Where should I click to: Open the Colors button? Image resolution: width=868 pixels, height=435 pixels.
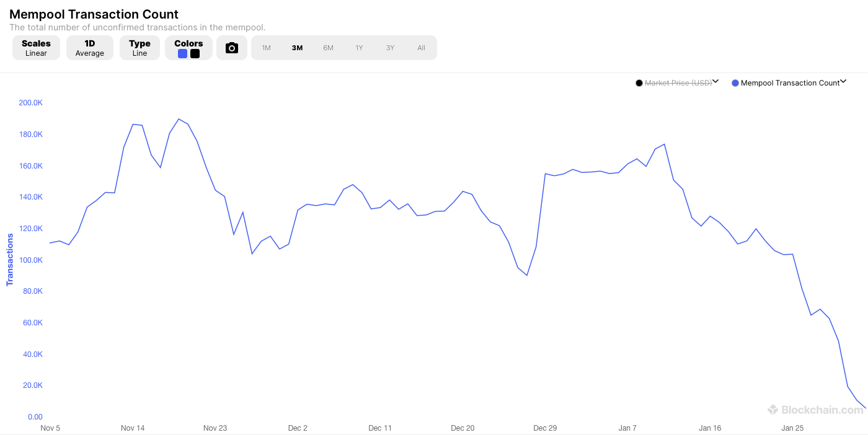coord(188,43)
